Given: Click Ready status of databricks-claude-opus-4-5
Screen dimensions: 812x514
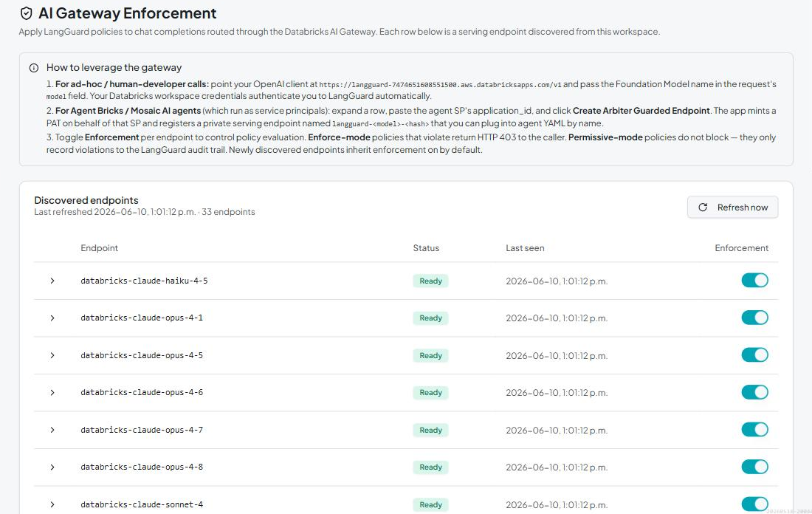Looking at the screenshot, I should point(430,355).
